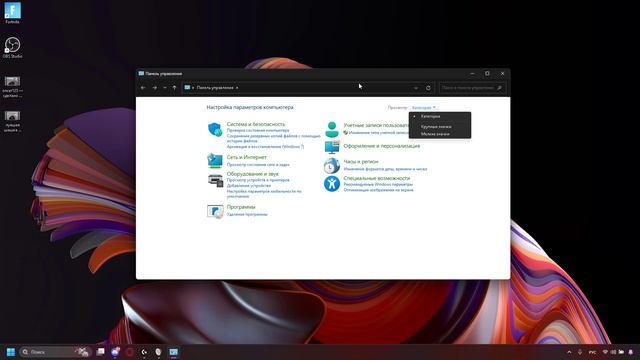This screenshot has width=640, height=360.
Task: Open Система и безопасность category
Action: [x=256, y=124]
